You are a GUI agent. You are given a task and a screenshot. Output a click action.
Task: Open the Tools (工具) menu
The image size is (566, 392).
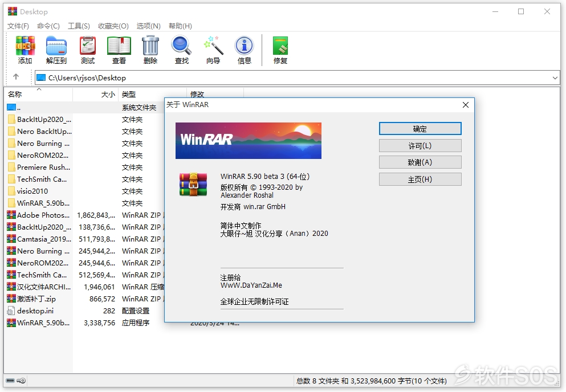point(79,26)
